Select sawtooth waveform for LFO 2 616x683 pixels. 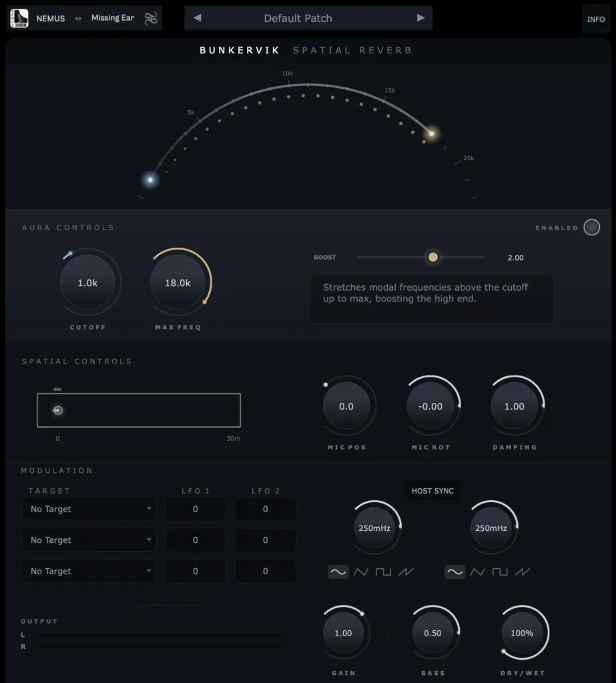[x=523, y=572]
